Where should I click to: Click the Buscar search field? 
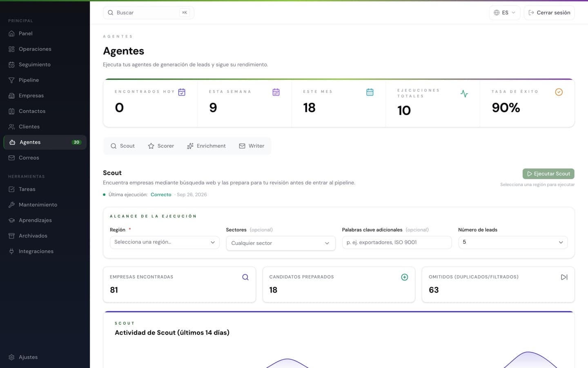[x=149, y=13]
